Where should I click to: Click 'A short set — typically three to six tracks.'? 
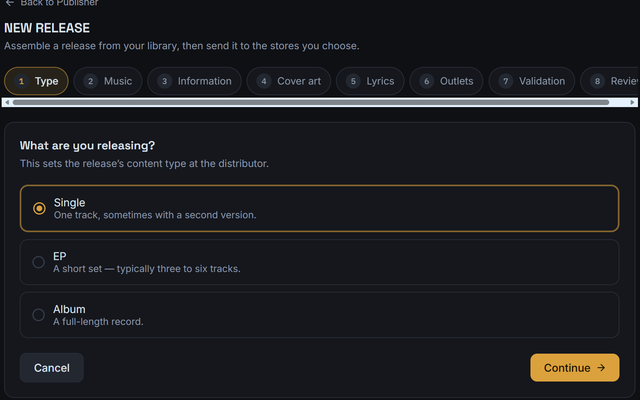click(147, 269)
